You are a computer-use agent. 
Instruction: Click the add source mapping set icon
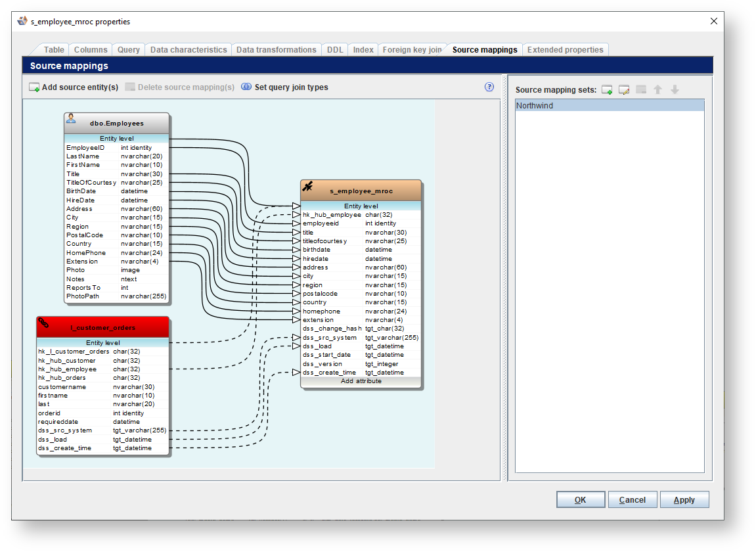pos(607,90)
